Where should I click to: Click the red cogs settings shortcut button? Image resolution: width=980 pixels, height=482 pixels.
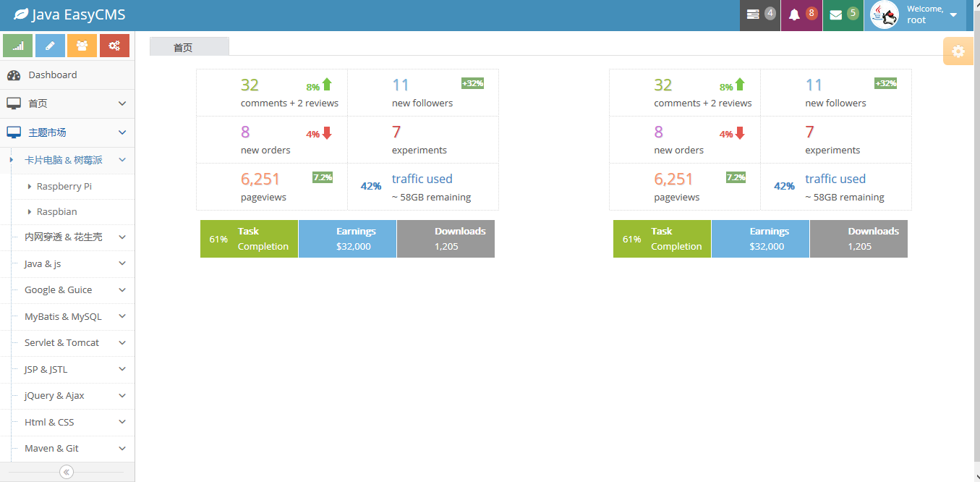coord(114,46)
